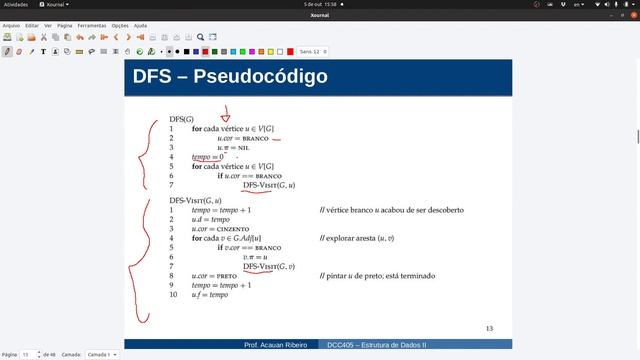Pick the white color swatch
Screen dimensions: 640x360
tap(280, 52)
